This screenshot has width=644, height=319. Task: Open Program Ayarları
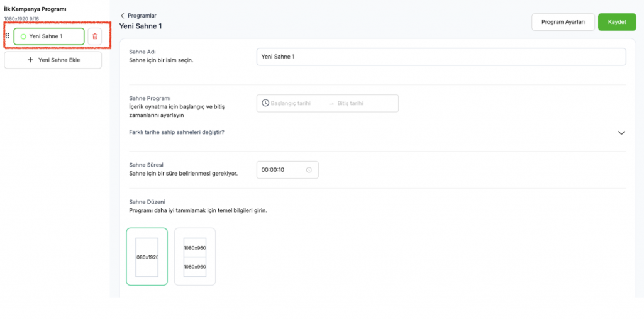563,22
